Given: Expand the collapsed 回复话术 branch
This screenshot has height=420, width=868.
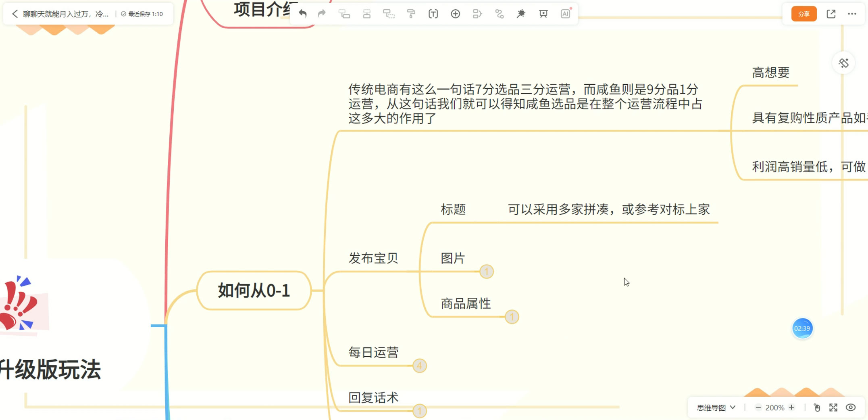Looking at the screenshot, I should coord(419,411).
